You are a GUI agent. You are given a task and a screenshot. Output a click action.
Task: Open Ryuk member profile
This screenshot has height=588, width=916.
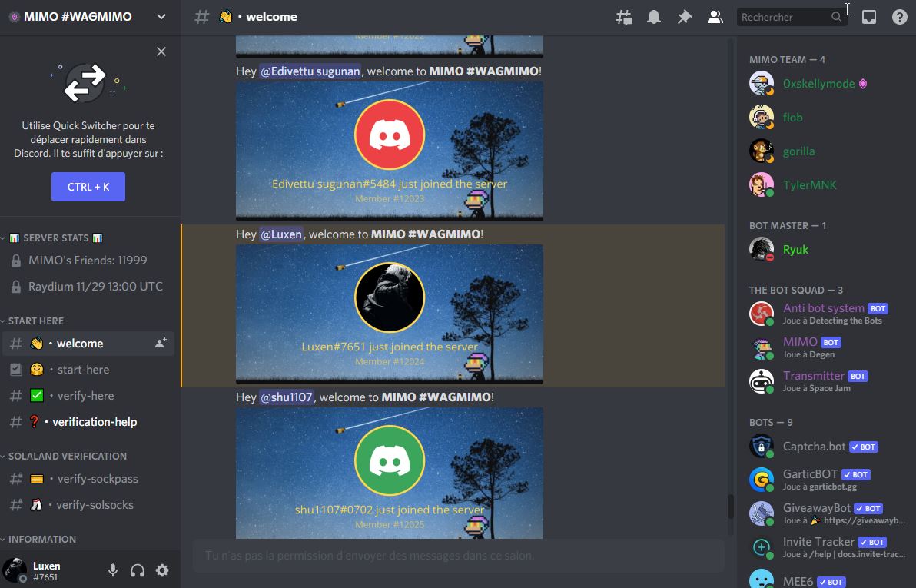coord(825,250)
